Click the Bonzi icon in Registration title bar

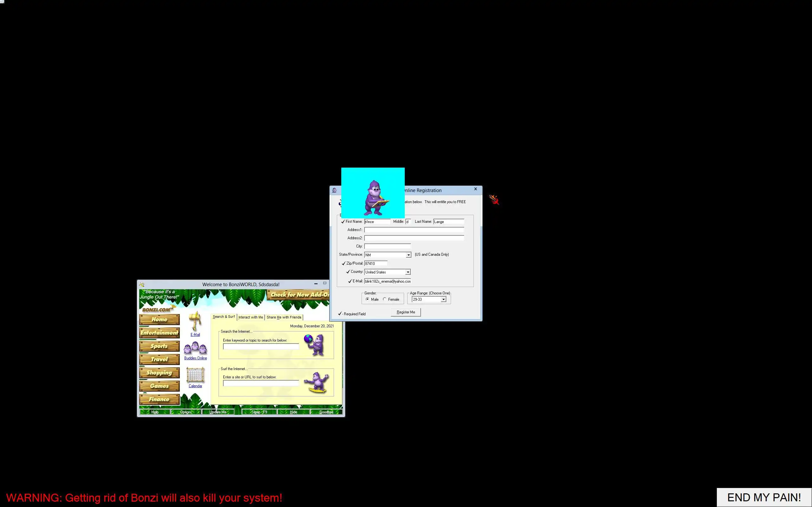tap(334, 190)
